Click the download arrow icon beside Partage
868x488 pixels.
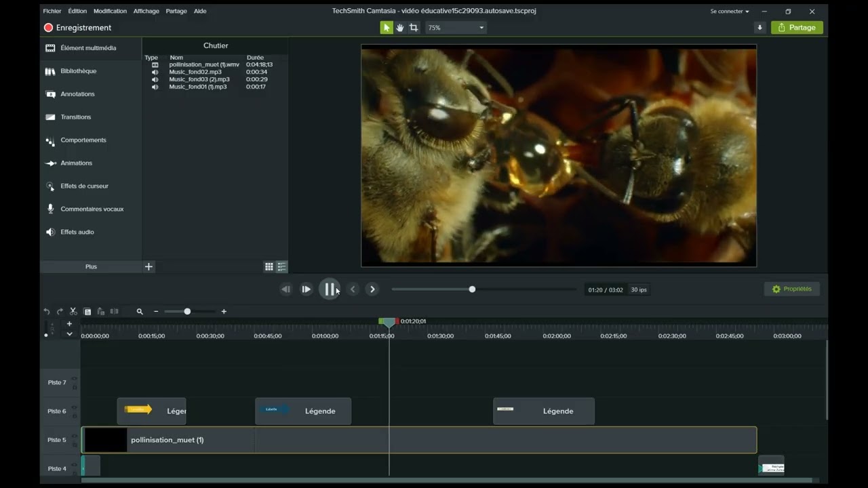[x=759, y=28]
